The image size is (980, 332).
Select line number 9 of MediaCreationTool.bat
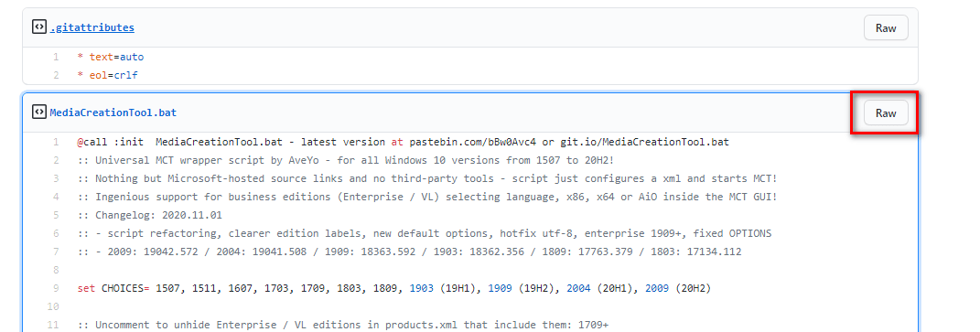(56, 288)
